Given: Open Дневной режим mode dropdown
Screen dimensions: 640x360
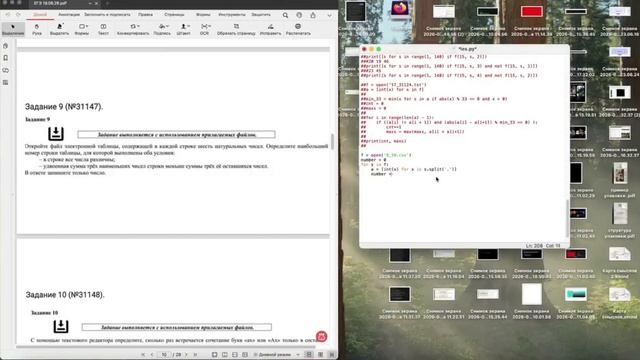Looking at the screenshot, I should [x=277, y=355].
